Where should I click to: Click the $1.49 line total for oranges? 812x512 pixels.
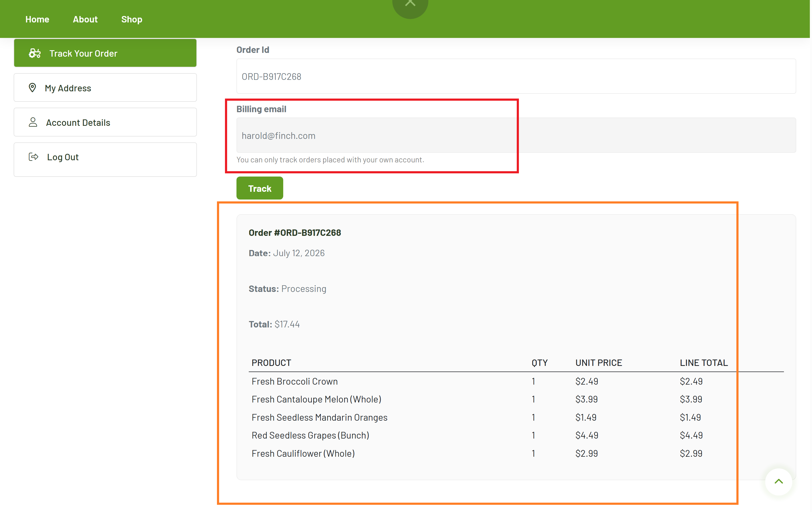tap(690, 417)
